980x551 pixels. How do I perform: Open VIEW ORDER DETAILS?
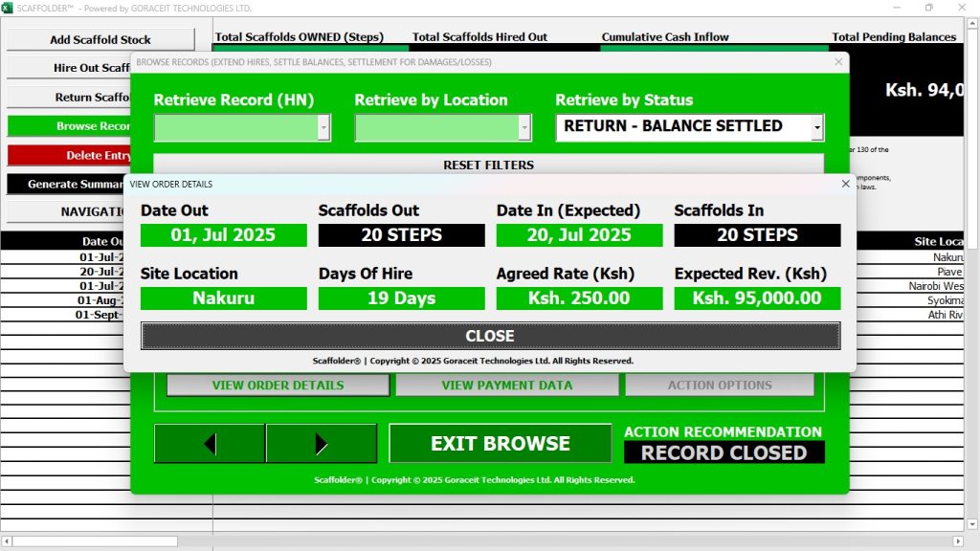click(278, 385)
